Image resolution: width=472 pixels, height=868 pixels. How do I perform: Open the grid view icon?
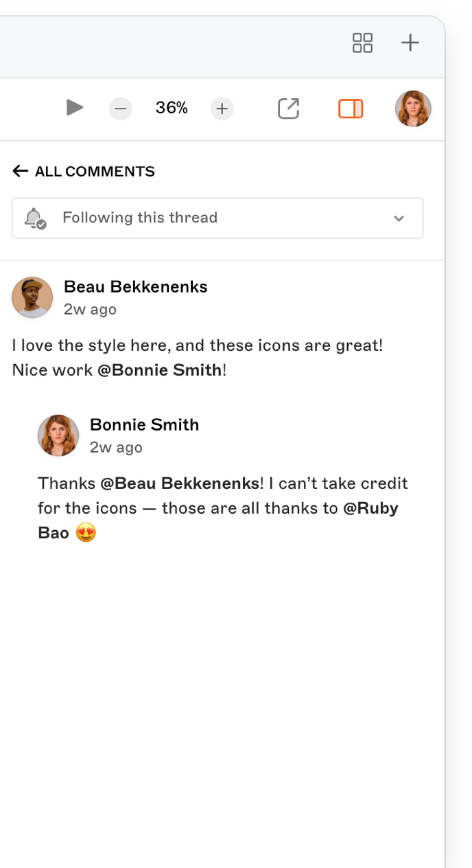pyautogui.click(x=362, y=43)
